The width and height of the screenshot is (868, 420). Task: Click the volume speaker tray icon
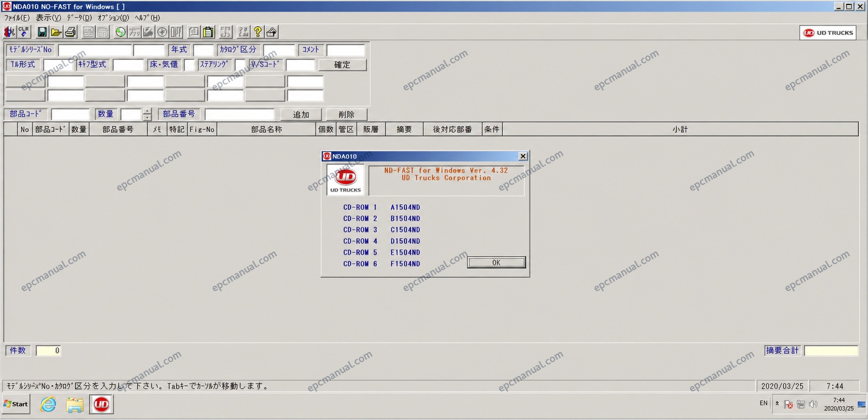tap(813, 404)
